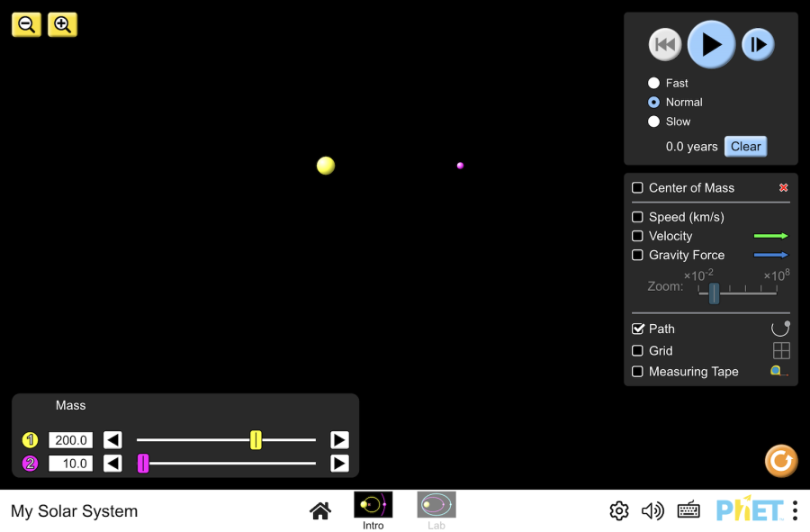Click the Clear button beside years
Image resolution: width=810 pixels, height=532 pixels.
pyautogui.click(x=745, y=147)
